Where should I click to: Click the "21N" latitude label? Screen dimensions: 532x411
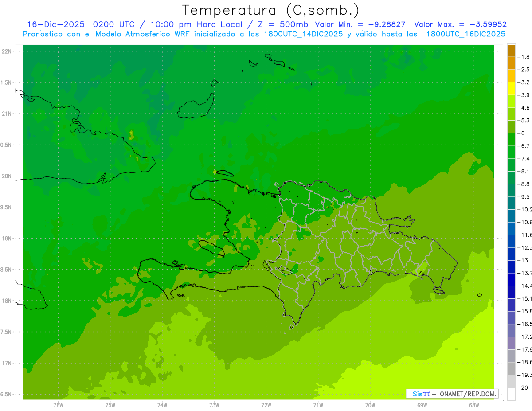[x=7, y=114]
